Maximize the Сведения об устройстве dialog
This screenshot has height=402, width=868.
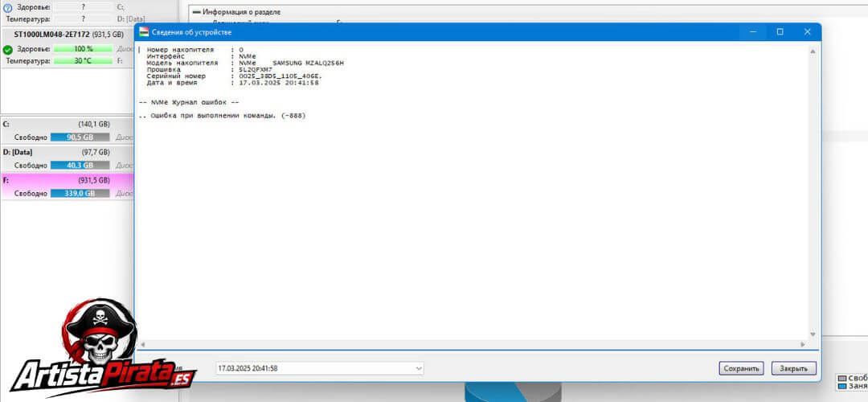[780, 31]
